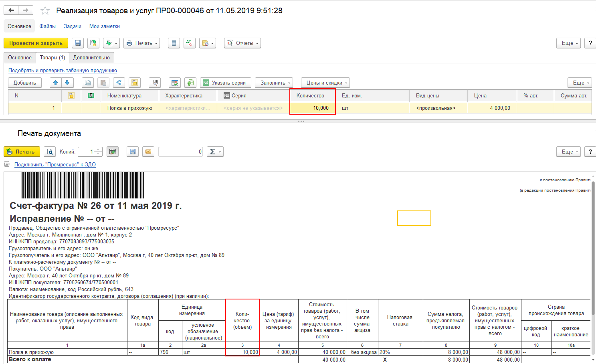Open the Файлы link

pyautogui.click(x=47, y=26)
